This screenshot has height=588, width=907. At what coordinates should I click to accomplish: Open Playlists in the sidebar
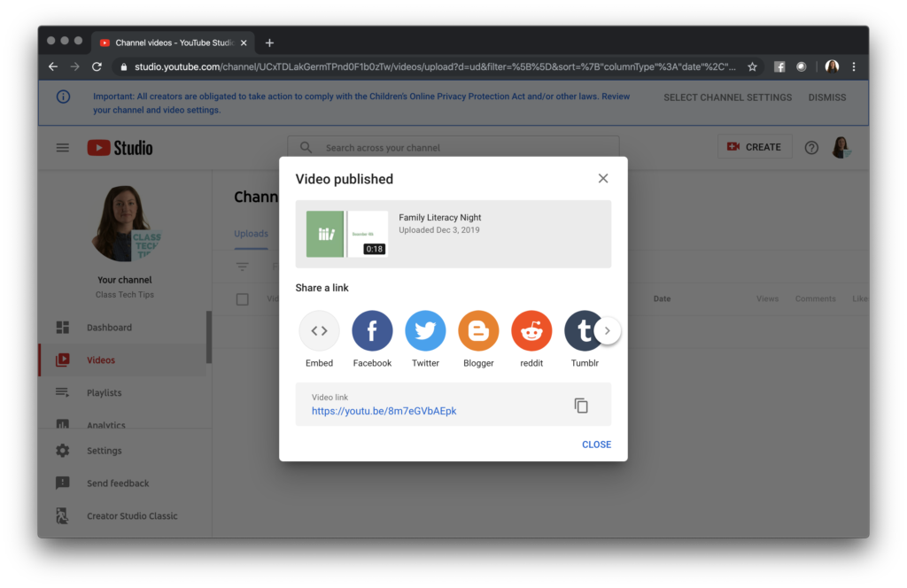122,392
